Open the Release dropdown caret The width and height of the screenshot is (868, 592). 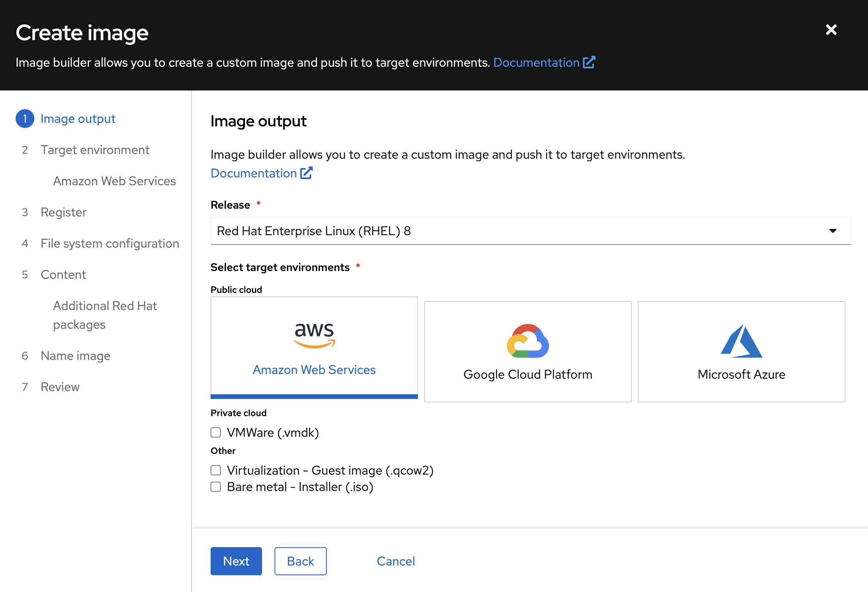coord(833,231)
